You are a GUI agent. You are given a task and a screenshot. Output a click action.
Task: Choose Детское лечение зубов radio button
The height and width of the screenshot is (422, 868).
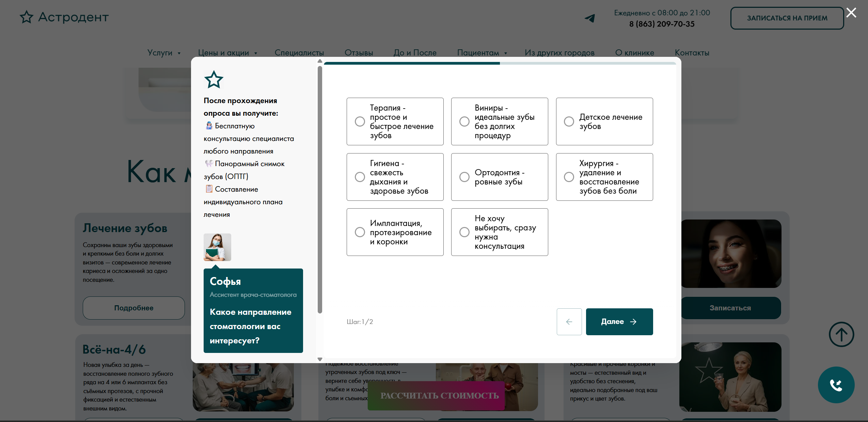click(569, 121)
